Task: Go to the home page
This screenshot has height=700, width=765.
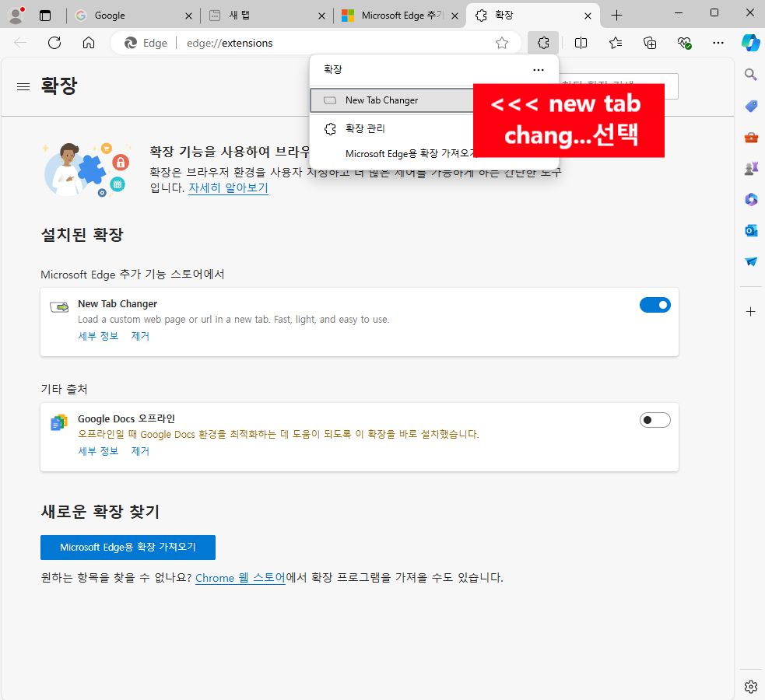Action: click(88, 43)
